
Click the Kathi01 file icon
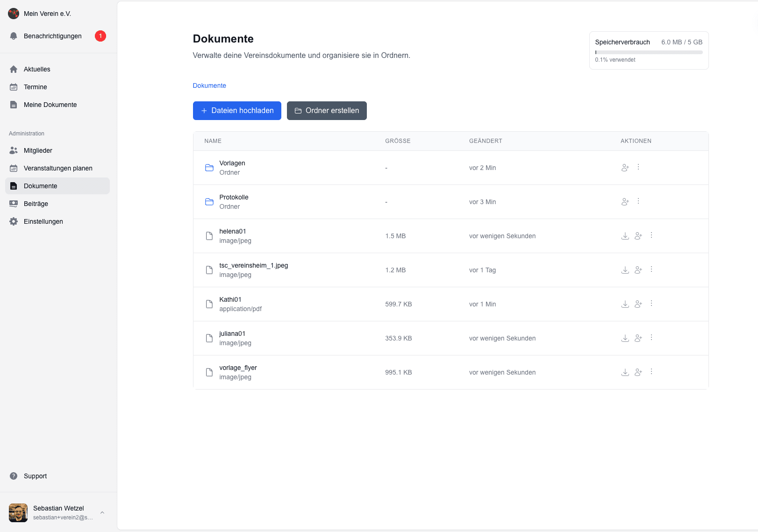(x=209, y=304)
